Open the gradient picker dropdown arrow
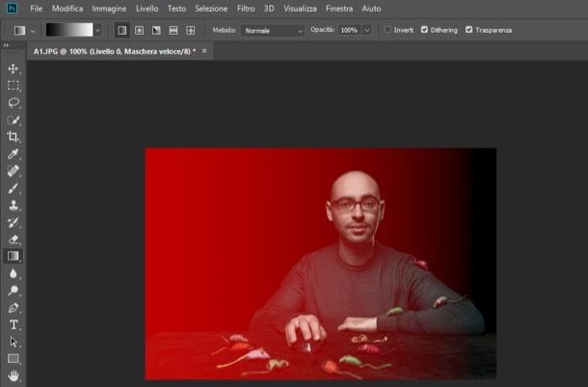Image resolution: width=588 pixels, height=387 pixels. [x=97, y=30]
